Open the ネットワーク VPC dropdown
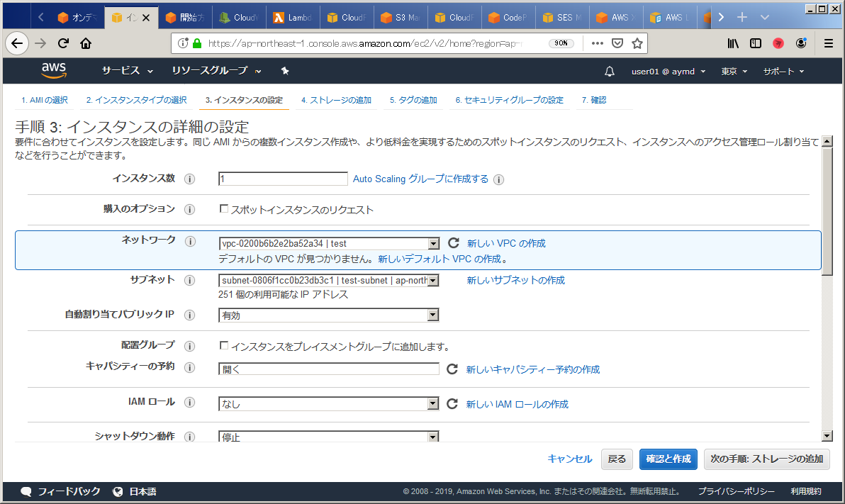The height and width of the screenshot is (504, 845). click(x=329, y=244)
